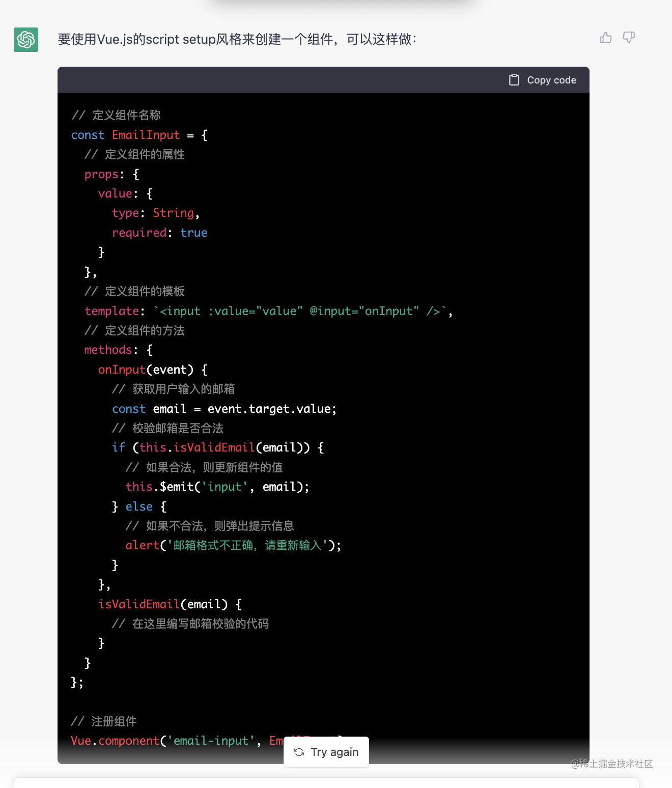
Task: Click the 'props: {' code line
Action: tap(112, 174)
